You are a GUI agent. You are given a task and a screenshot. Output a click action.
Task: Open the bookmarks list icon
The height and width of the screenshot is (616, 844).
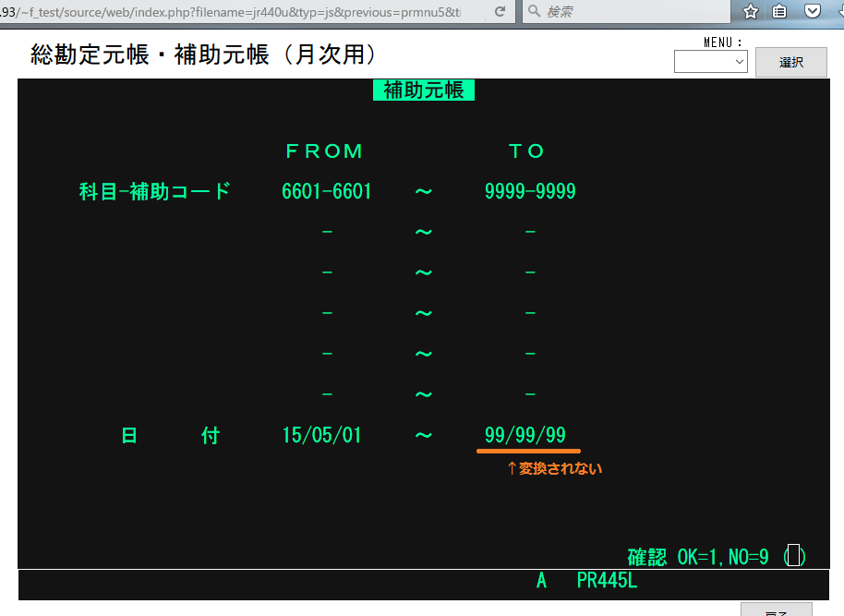pos(780,11)
